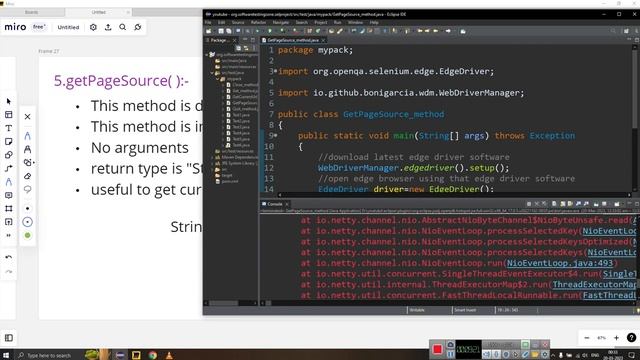This screenshot has width=640, height=360.
Task: Click the Untitled board name in Miro
Action: click(68, 27)
